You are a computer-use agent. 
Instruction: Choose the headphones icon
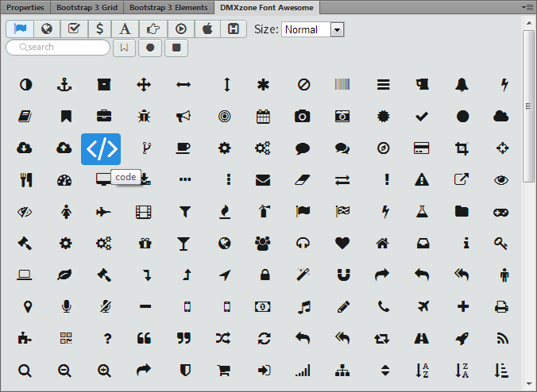click(x=303, y=243)
